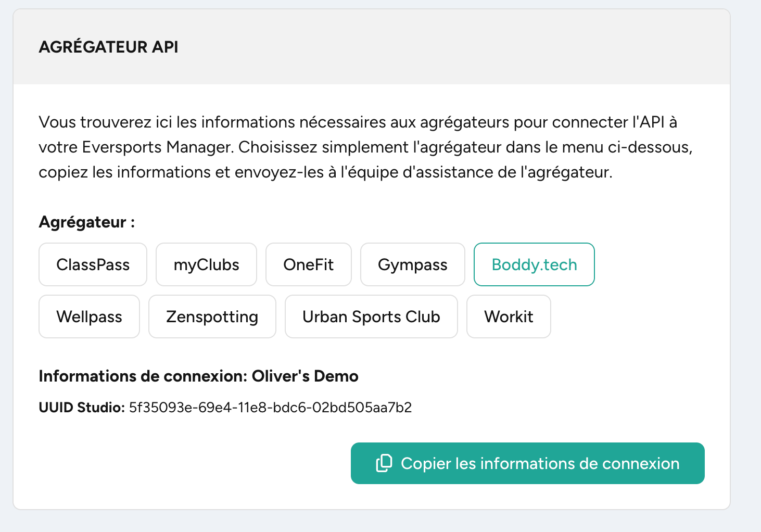Click the UUID Studio: label
Image resolution: width=761 pixels, height=532 pixels.
[82, 407]
